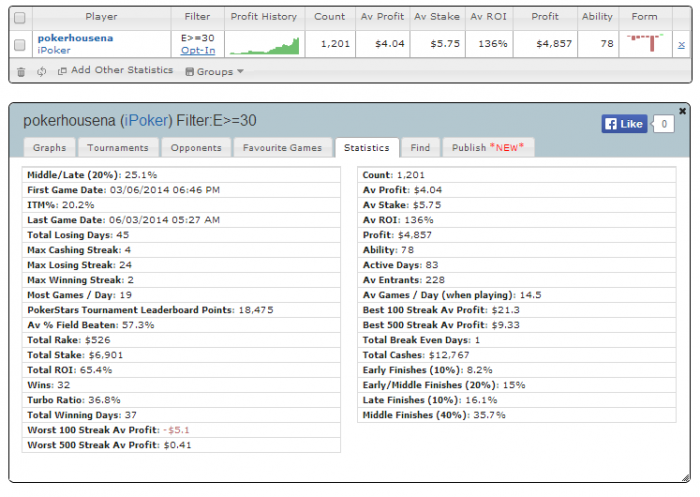The width and height of the screenshot is (700, 497).
Task: Select the Statistics tab
Action: click(x=367, y=147)
